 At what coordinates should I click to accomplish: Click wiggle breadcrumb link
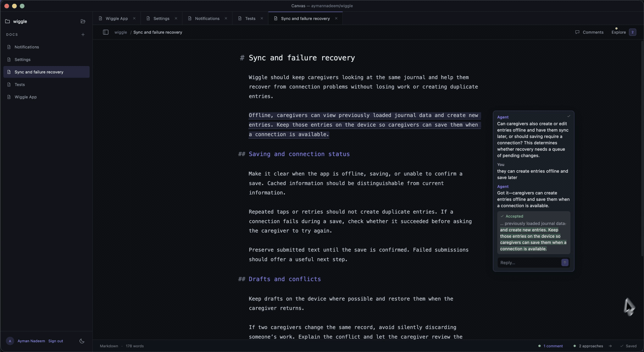[x=121, y=32]
